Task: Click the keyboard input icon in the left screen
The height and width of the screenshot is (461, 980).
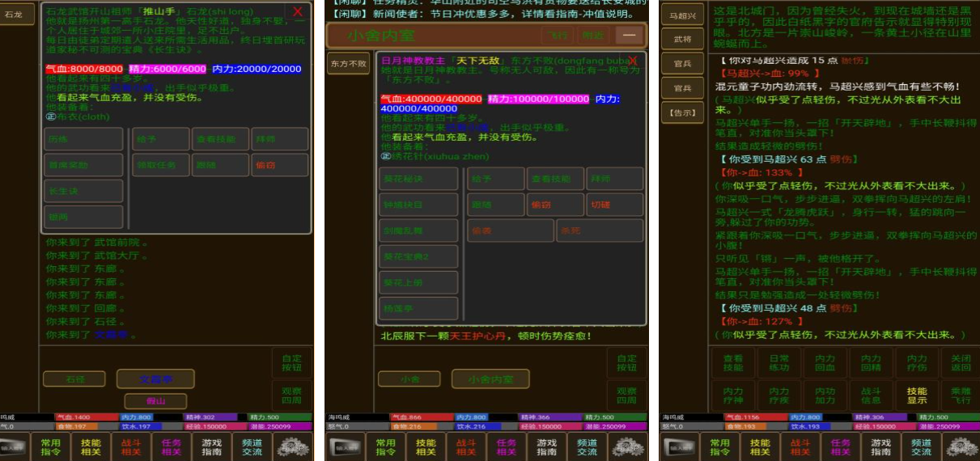Action: coord(15,446)
